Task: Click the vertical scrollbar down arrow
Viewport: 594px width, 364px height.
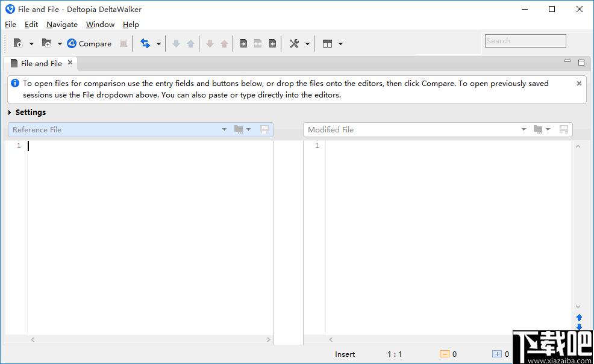Action: click(578, 306)
